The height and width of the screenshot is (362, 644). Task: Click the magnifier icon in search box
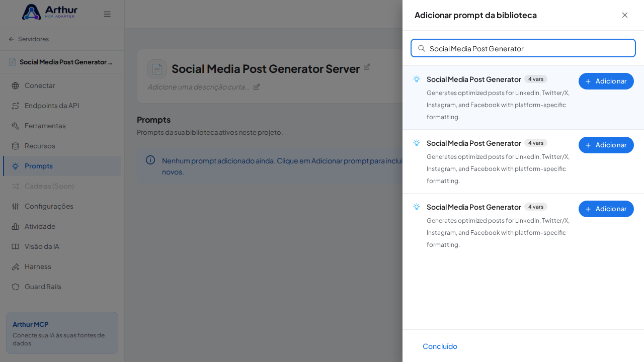[422, 48]
